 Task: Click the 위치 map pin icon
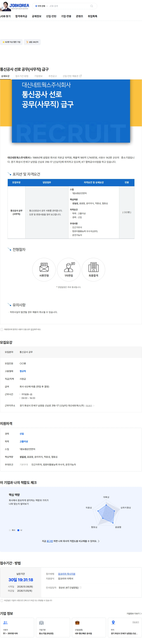[x=113, y=622]
